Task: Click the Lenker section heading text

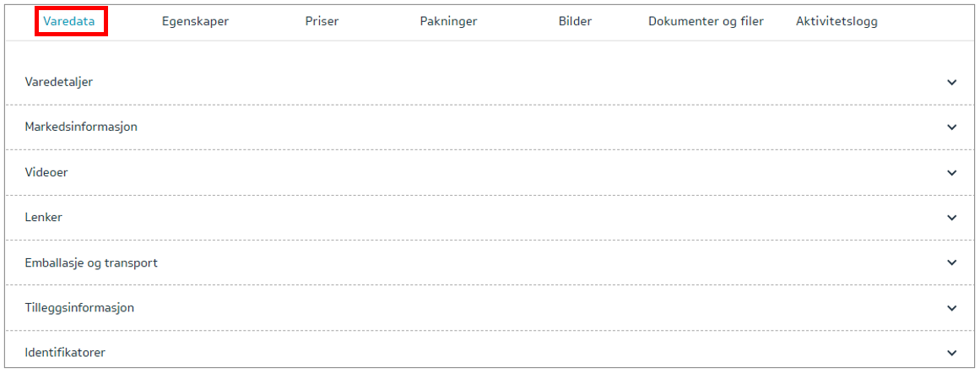Action: (44, 218)
